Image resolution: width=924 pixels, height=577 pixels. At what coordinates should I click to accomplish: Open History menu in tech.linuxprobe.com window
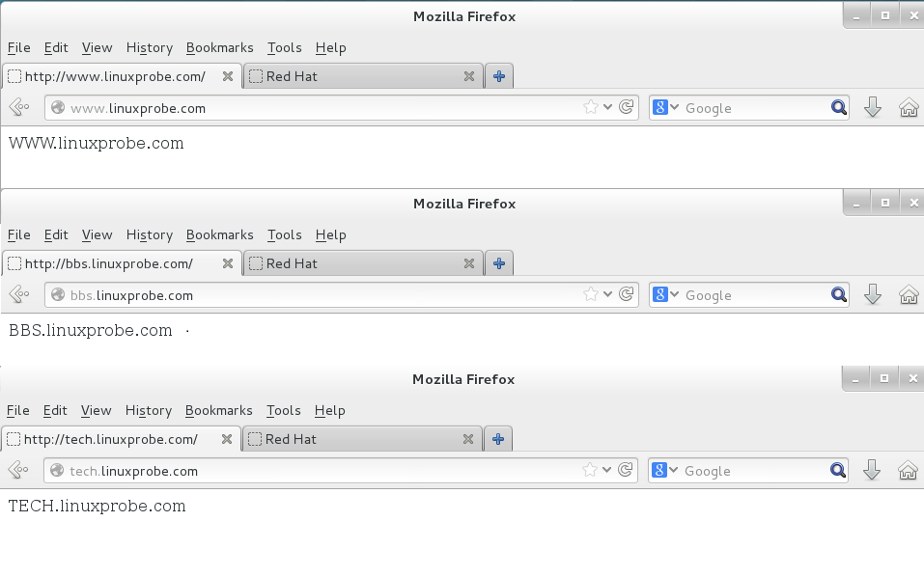pos(148,410)
